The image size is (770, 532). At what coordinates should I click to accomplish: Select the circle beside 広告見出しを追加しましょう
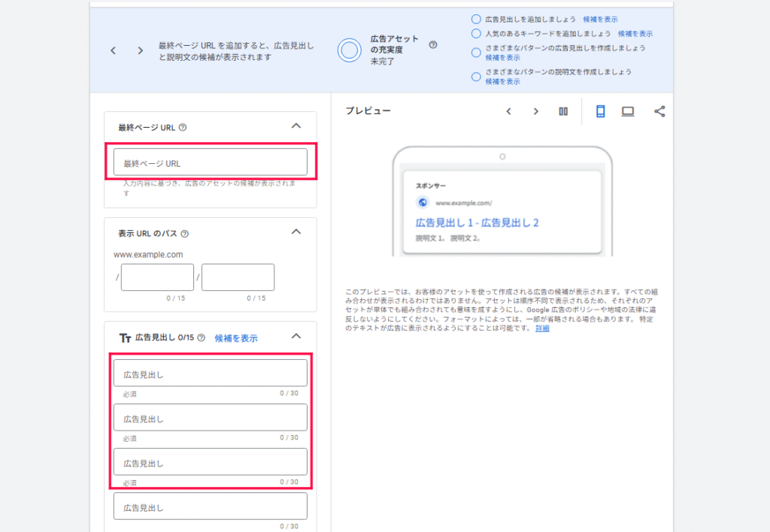[475, 20]
